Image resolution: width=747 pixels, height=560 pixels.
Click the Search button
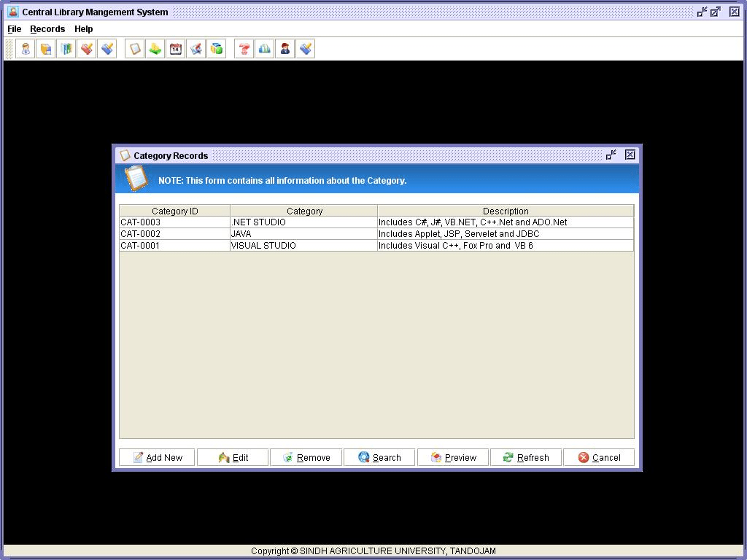pyautogui.click(x=379, y=457)
